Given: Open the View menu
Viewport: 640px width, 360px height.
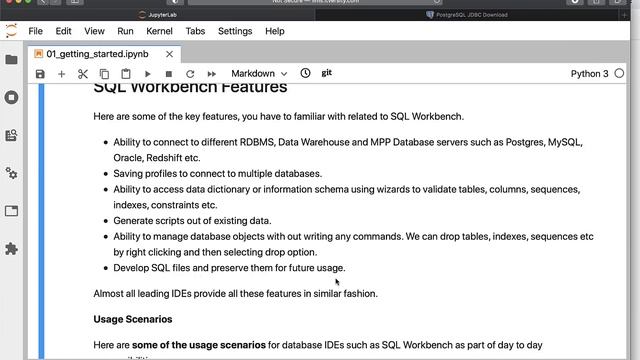Looking at the screenshot, I should [94, 31].
